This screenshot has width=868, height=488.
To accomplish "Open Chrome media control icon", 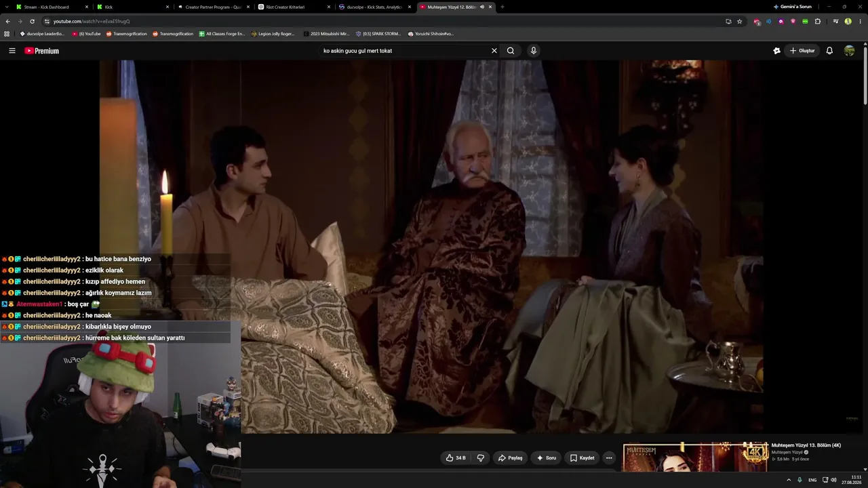I will click(x=836, y=21).
